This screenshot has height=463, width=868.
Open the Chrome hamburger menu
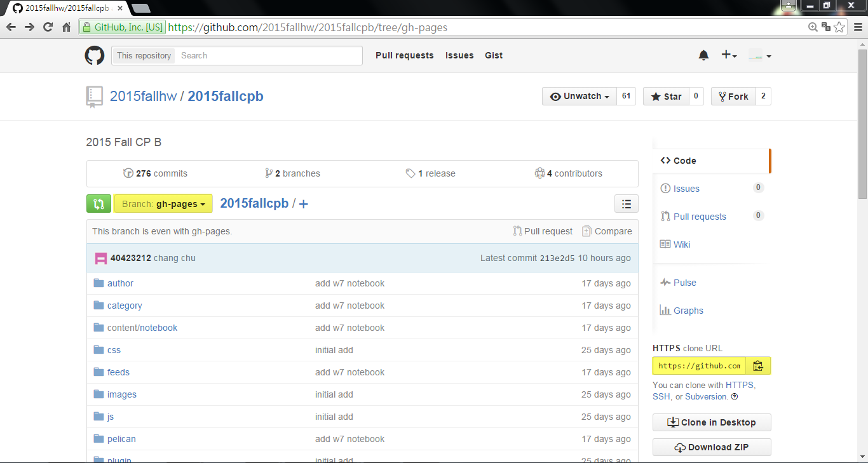coord(857,27)
